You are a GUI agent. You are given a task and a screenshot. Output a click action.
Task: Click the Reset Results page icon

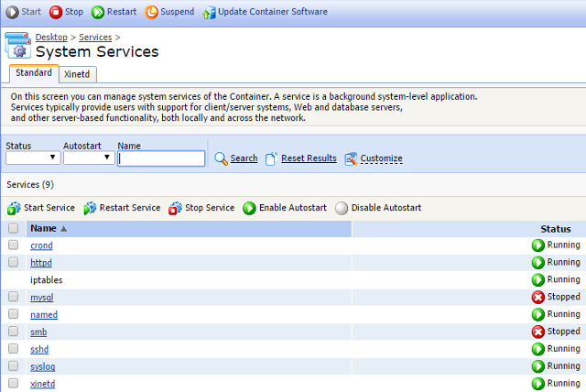(x=271, y=158)
